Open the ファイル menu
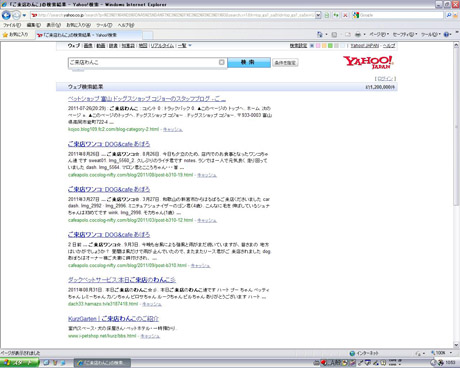Image resolution: width=460 pixels, height=368 pixels. [x=12, y=25]
